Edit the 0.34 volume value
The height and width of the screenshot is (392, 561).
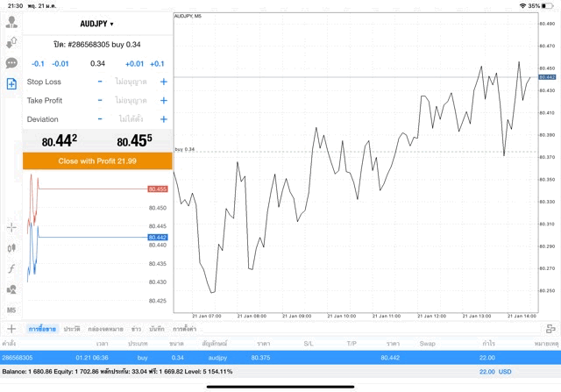tap(97, 64)
